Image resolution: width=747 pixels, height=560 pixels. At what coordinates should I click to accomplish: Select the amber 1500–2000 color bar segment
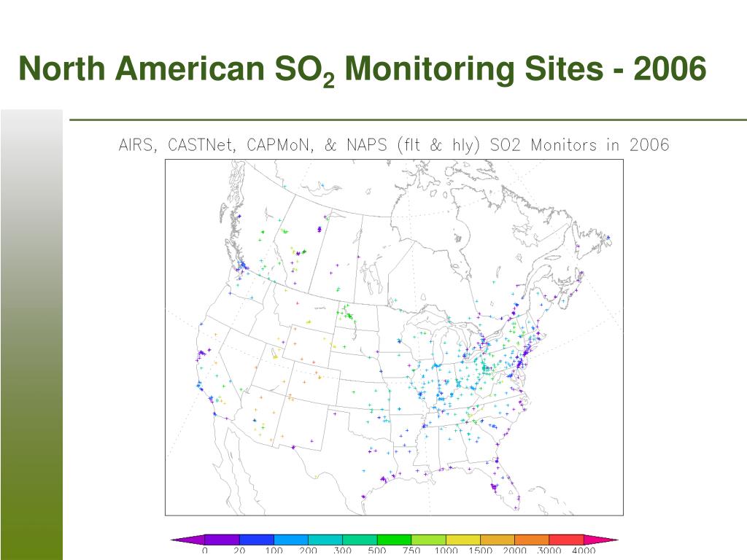(x=498, y=540)
